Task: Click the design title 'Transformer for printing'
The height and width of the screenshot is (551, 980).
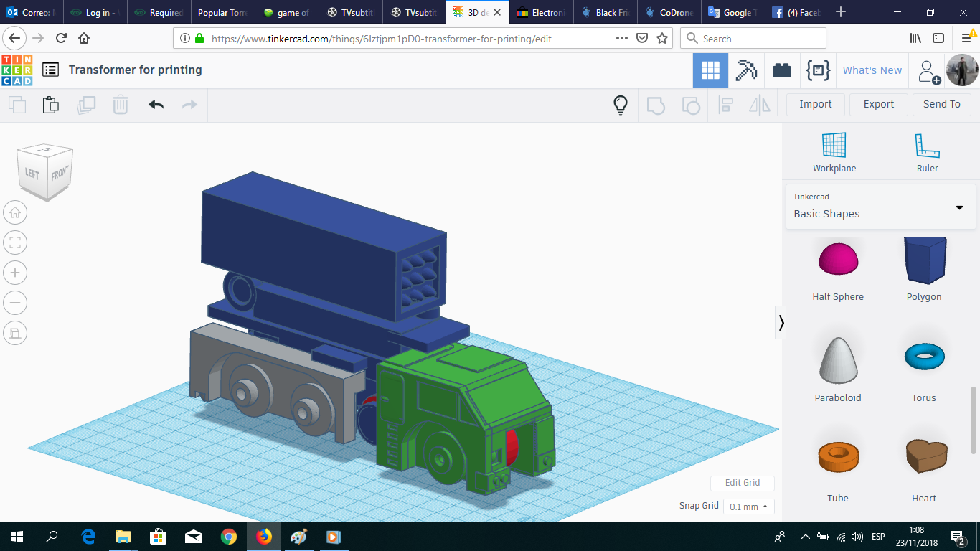Action: [x=136, y=70]
